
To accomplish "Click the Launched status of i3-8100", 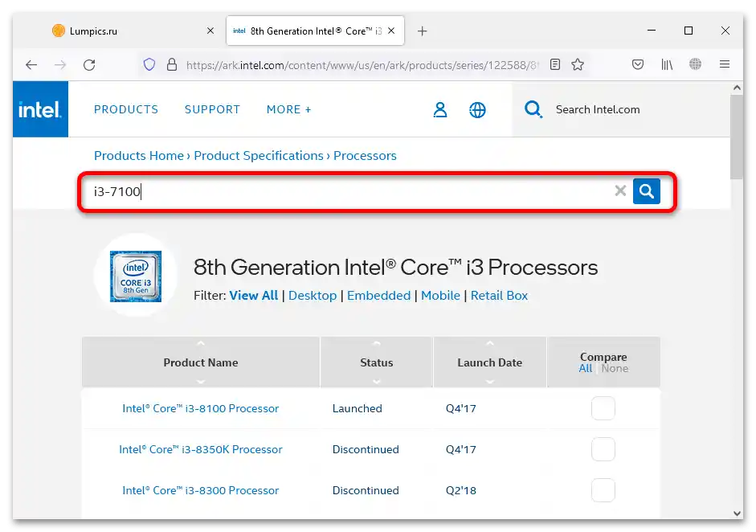I will [x=358, y=408].
